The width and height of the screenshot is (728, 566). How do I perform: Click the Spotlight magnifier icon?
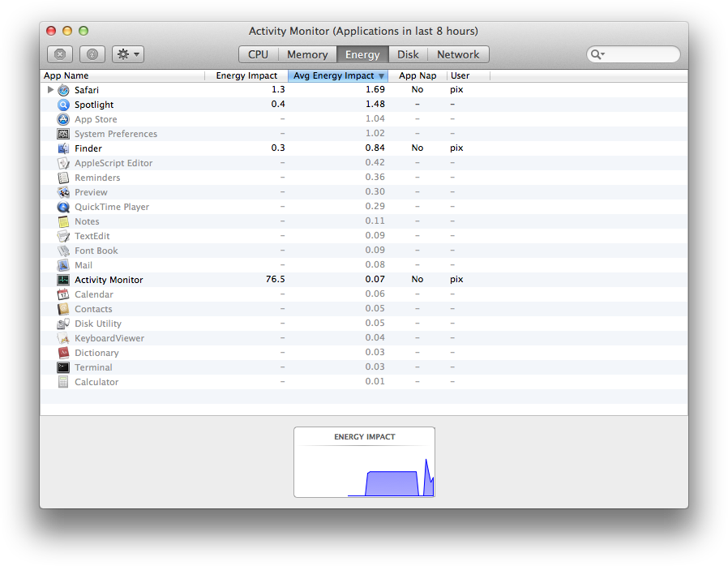coord(63,105)
